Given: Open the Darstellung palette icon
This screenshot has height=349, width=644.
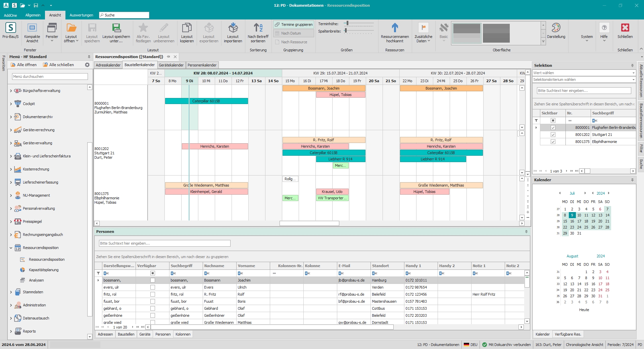Looking at the screenshot, I should 556,28.
